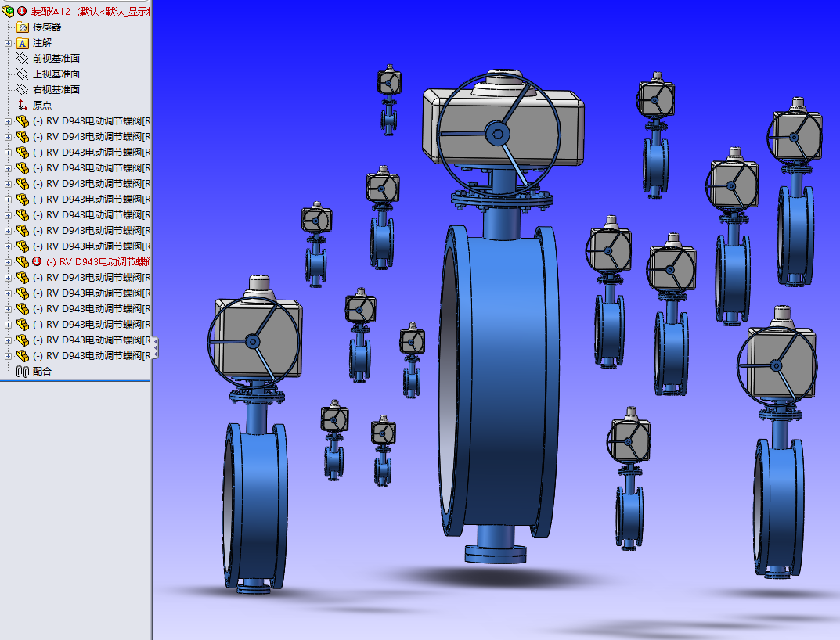Expand the 注解 annotations node
Image resolution: width=840 pixels, height=640 pixels.
tap(8, 43)
